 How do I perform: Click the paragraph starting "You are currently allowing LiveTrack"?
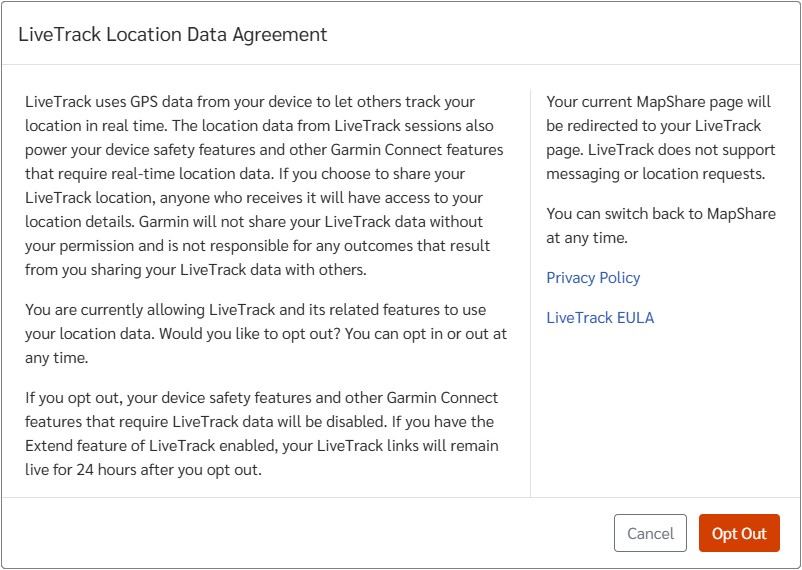coord(266,334)
